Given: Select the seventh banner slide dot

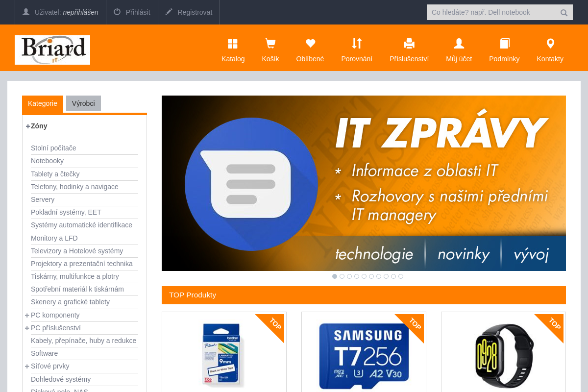Looking at the screenshot, I should pos(379,276).
